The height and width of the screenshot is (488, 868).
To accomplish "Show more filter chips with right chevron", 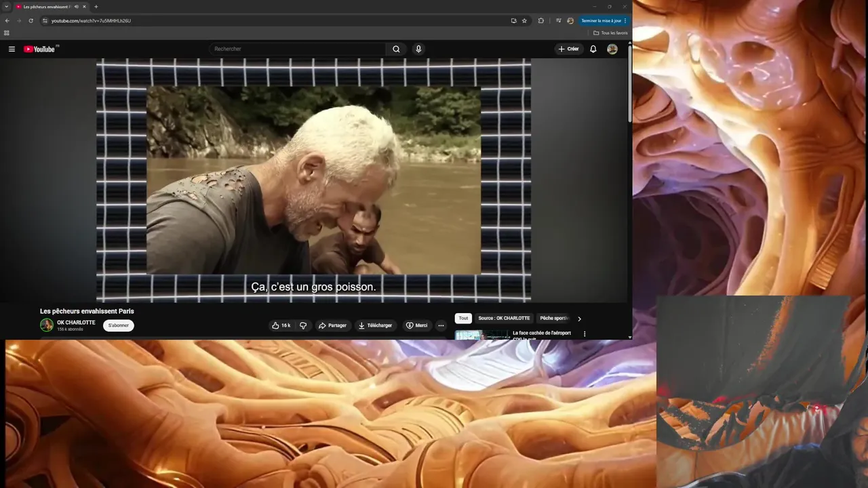I will click(x=579, y=319).
